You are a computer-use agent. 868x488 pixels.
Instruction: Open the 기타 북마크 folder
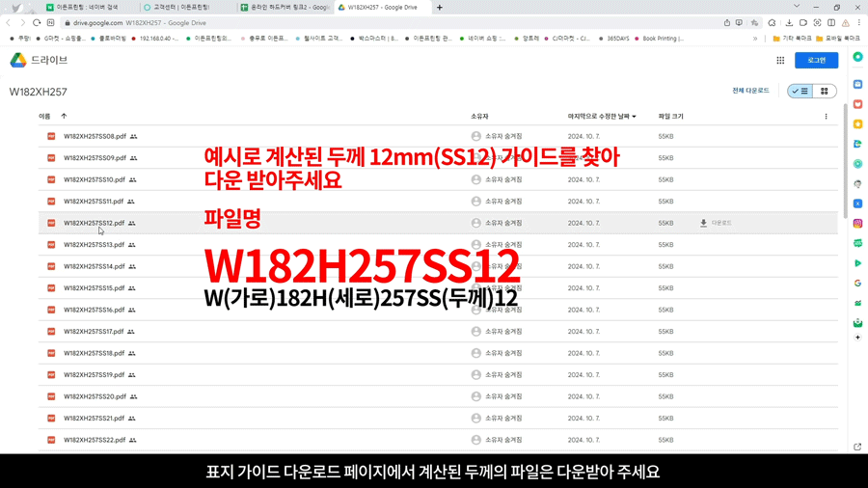792,39
